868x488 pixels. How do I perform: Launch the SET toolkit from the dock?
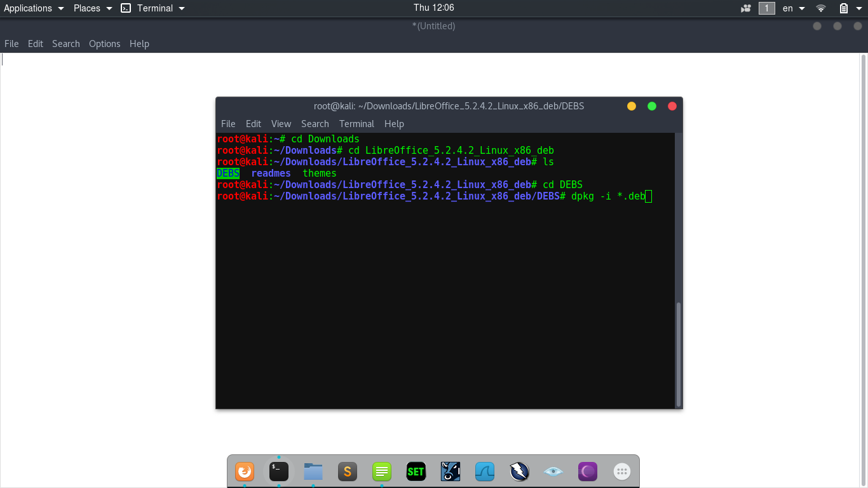(416, 471)
